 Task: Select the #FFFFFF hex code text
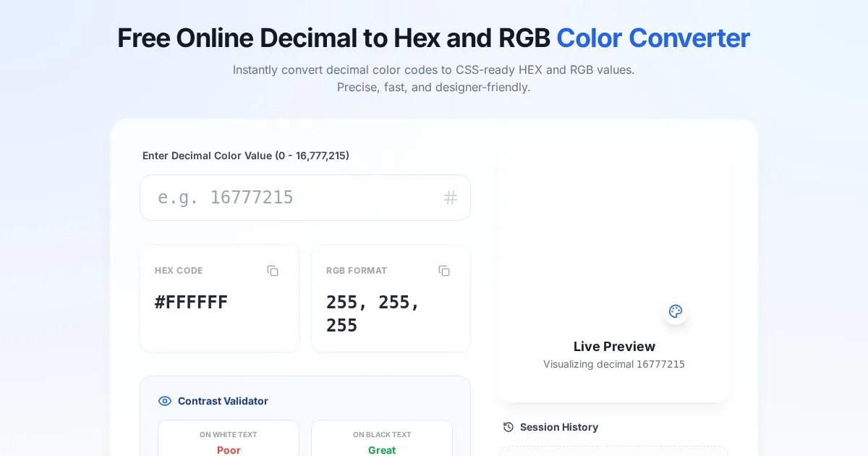coord(191,303)
